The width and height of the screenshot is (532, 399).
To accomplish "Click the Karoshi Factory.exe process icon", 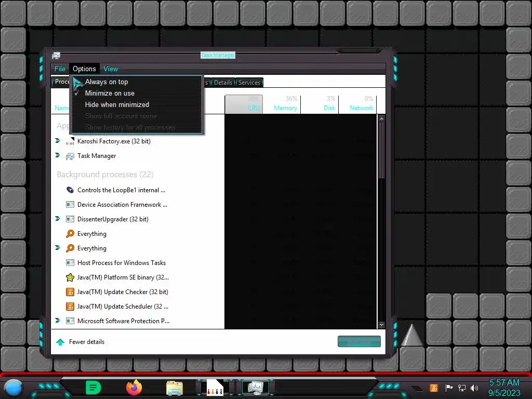I will point(70,141).
